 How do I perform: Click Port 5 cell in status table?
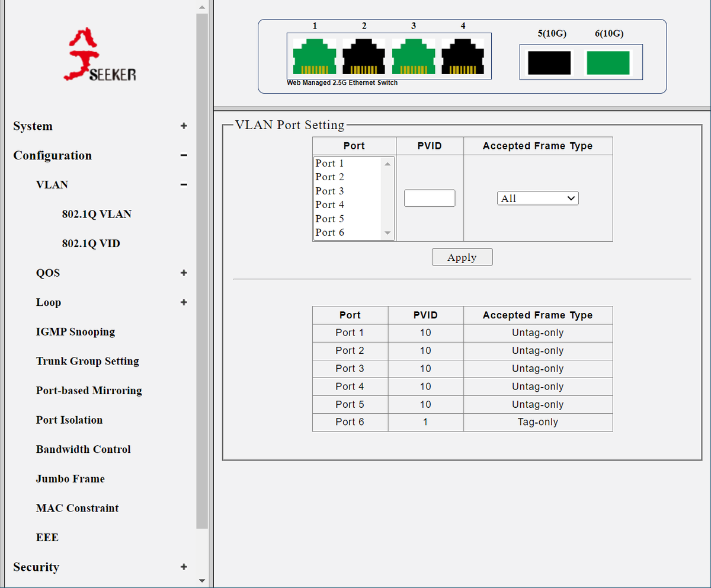tap(350, 404)
